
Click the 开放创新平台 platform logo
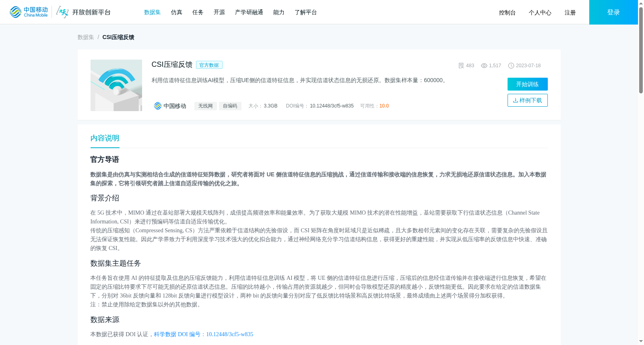click(83, 12)
